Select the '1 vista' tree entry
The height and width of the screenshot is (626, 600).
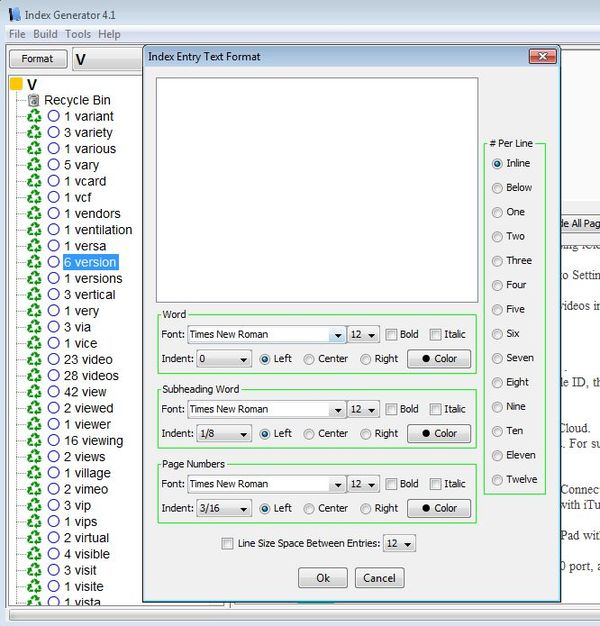point(82,601)
